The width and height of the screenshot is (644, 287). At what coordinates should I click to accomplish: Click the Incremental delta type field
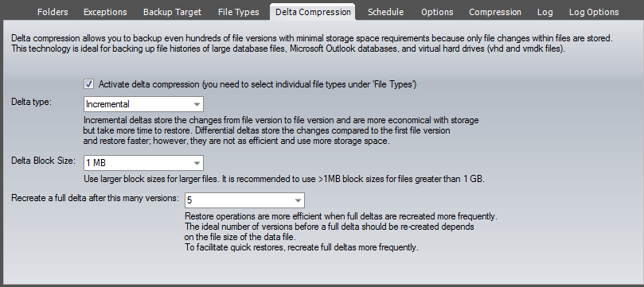tap(143, 104)
